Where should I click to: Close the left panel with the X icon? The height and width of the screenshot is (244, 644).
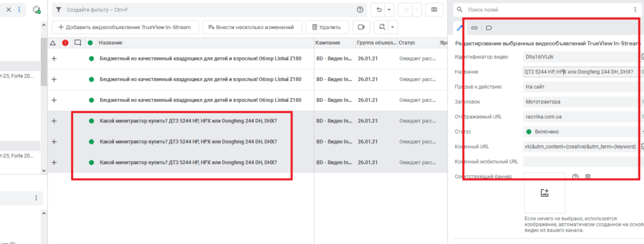pyautogui.click(x=8, y=9)
